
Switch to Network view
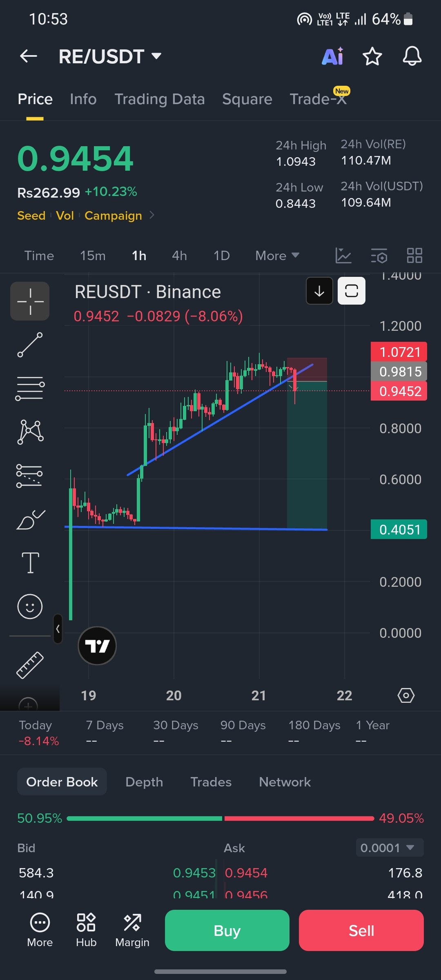(x=285, y=782)
